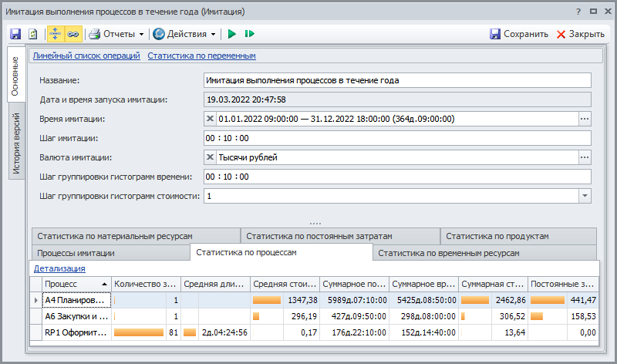Open the Статистика по переменным link
Image resolution: width=617 pixels, height=364 pixels.
point(201,56)
